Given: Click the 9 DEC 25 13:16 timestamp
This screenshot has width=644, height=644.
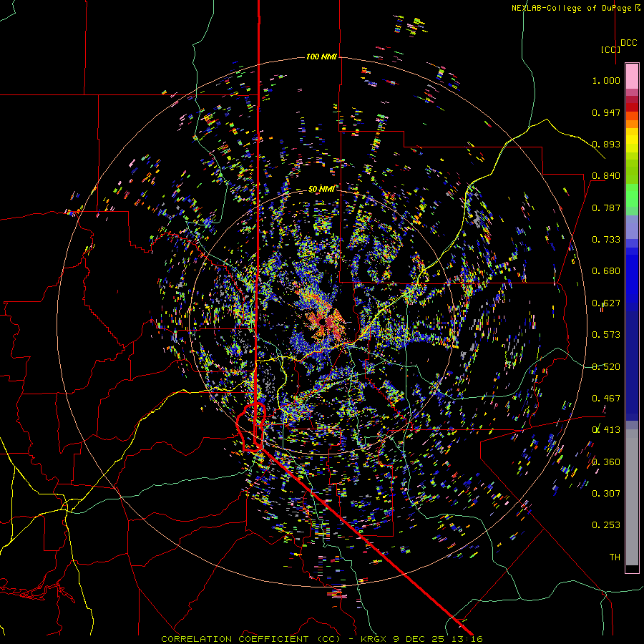Looking at the screenshot, I should [437, 639].
